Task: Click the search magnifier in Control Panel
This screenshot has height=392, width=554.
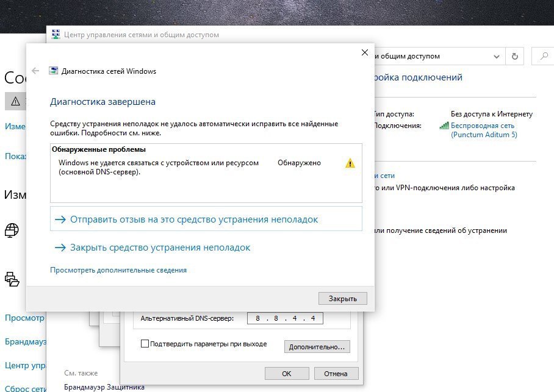Action: [544, 56]
